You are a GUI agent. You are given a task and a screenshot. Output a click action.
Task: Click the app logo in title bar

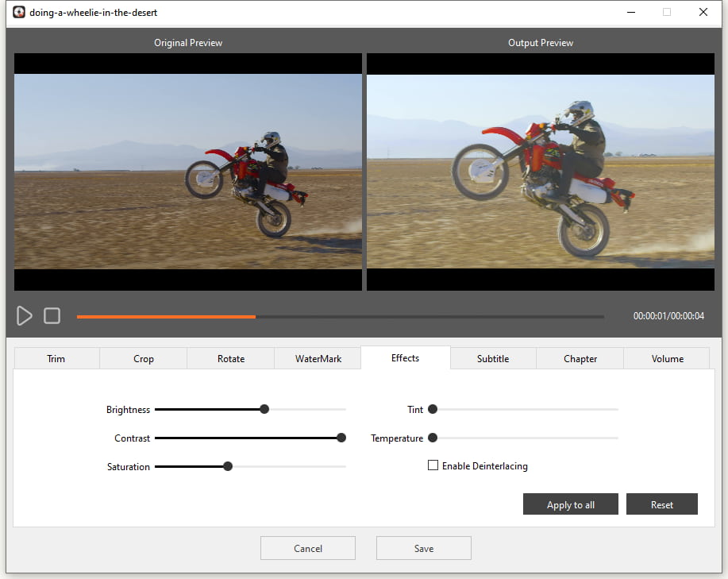[x=19, y=13]
